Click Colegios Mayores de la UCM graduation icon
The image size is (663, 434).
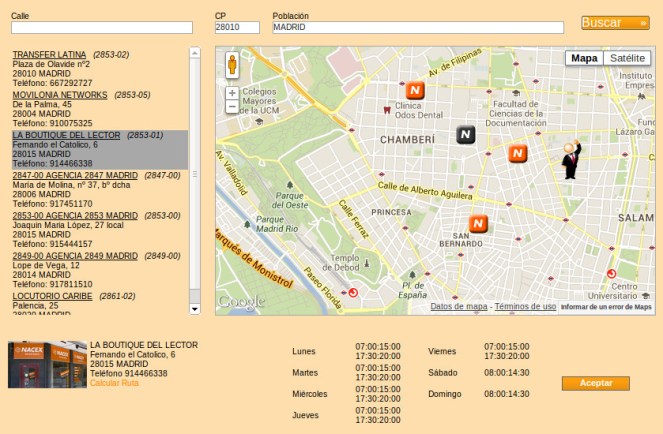pyautogui.click(x=259, y=122)
